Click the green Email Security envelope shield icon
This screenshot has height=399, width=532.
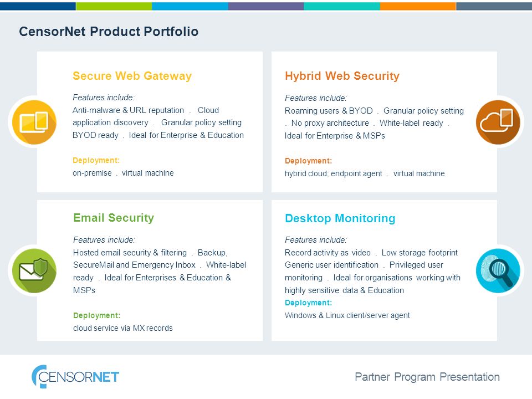(x=34, y=270)
